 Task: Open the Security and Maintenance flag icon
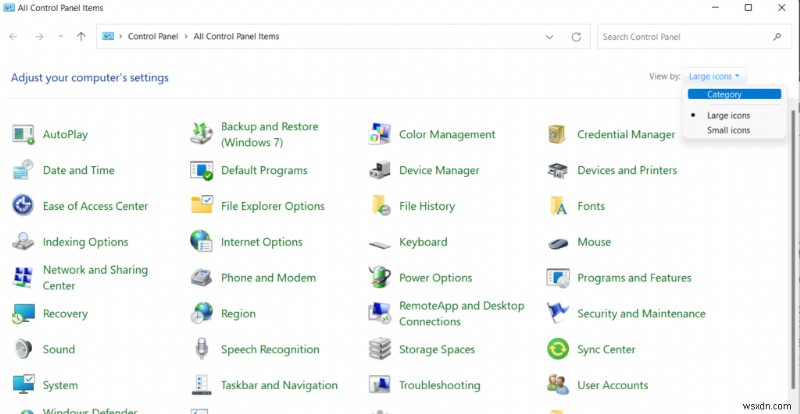pos(557,313)
